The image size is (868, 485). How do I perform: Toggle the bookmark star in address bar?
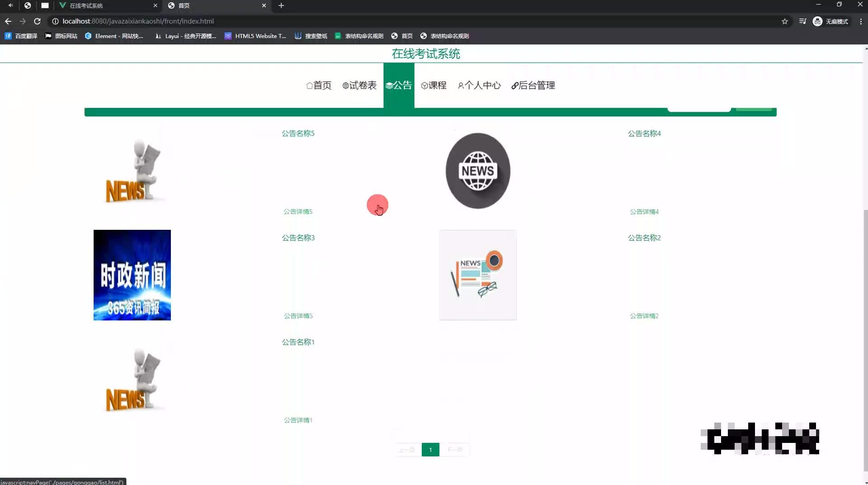[785, 21]
